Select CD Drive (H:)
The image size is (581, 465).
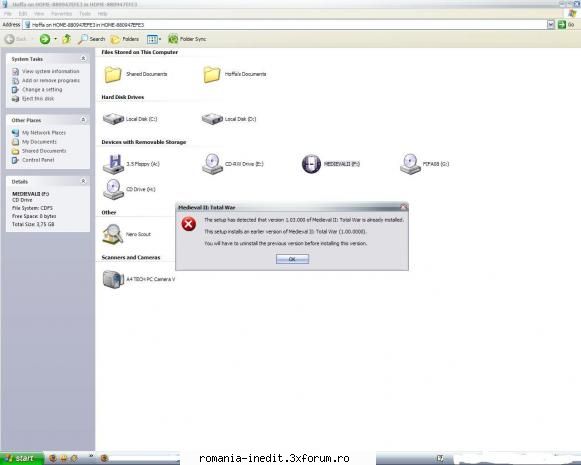tap(129, 189)
